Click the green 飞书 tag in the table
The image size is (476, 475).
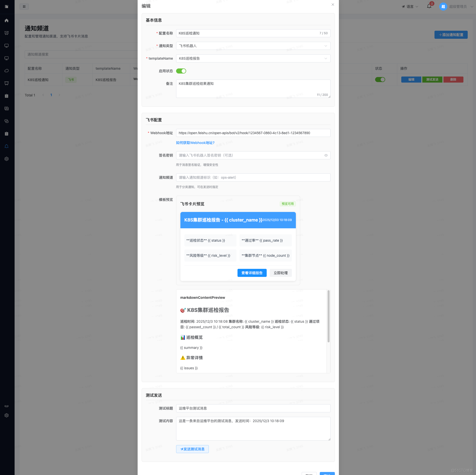tap(71, 80)
